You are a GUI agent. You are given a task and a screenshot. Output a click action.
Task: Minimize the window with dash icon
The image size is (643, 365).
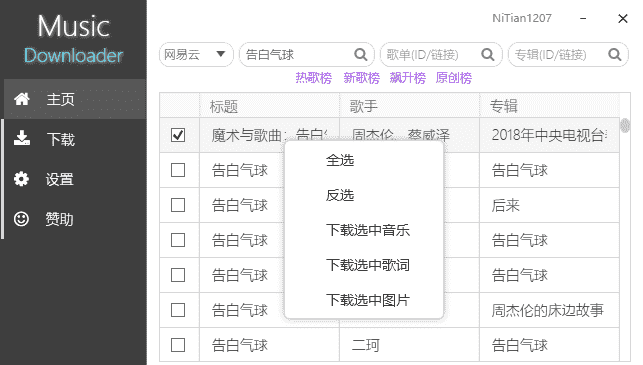[x=583, y=18]
